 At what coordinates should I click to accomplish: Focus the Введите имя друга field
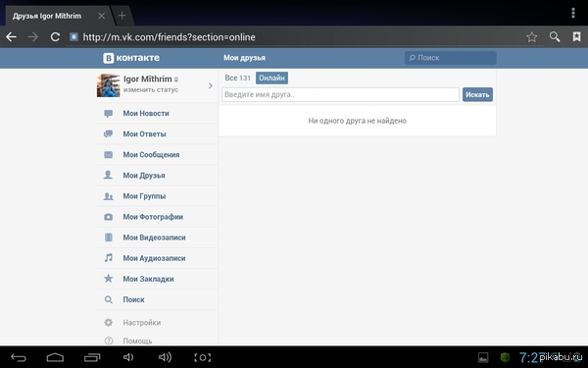[340, 94]
